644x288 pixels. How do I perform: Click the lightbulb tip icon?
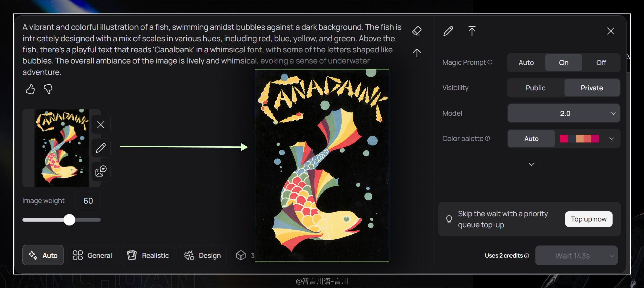pos(449,219)
